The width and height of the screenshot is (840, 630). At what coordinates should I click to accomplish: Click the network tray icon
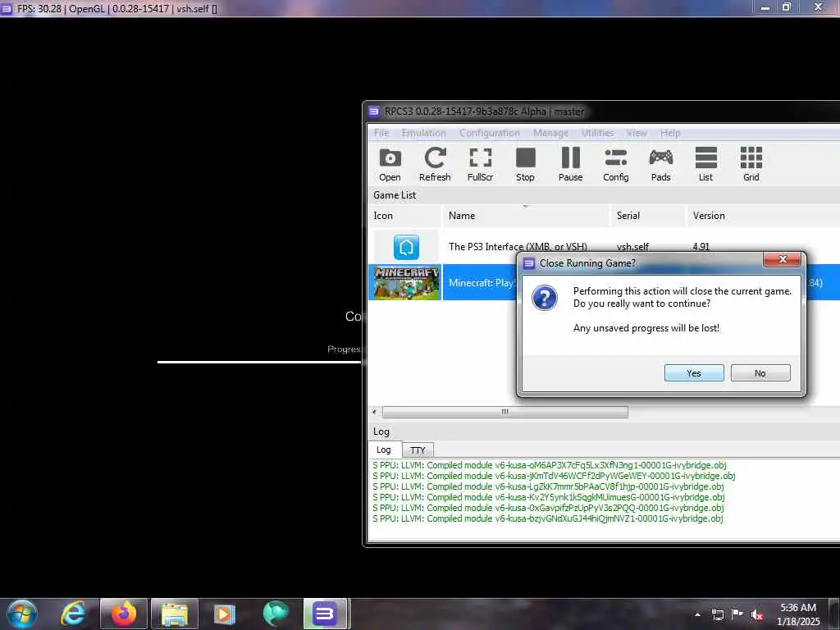coord(717,614)
